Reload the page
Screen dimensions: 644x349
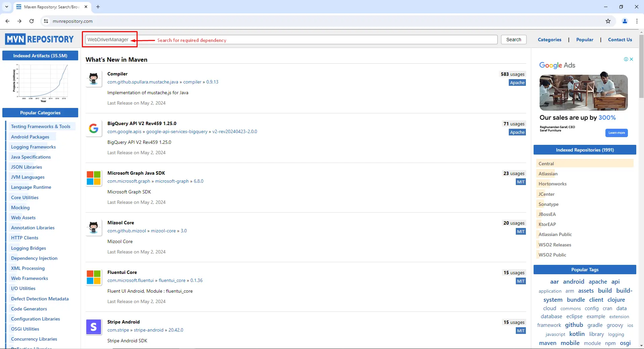point(32,21)
